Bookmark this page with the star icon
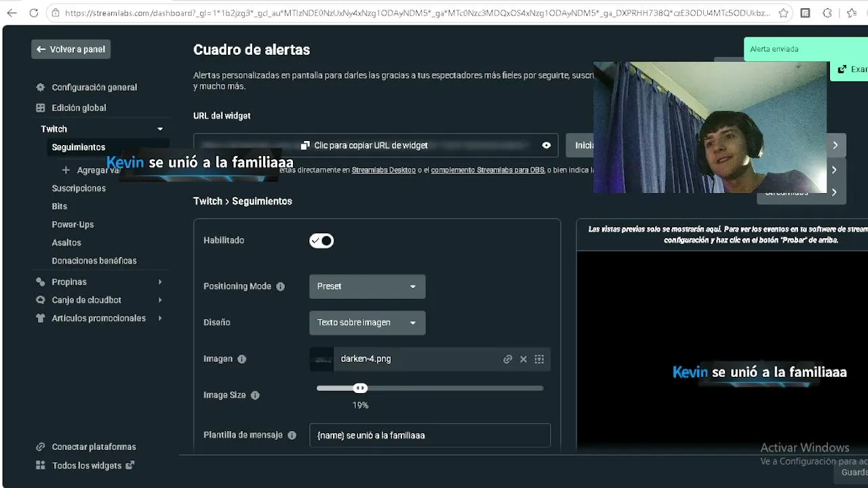The height and width of the screenshot is (488, 868). [x=783, y=13]
